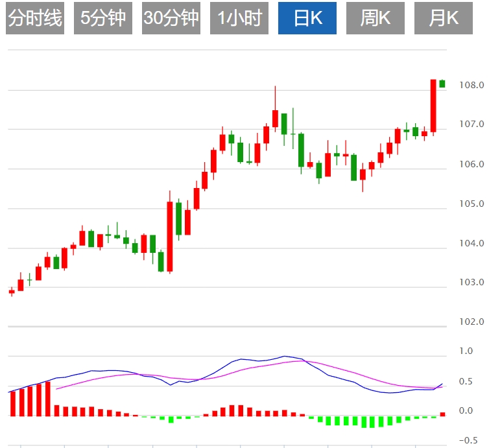Switch to the 1小时 chart tab

point(239,18)
